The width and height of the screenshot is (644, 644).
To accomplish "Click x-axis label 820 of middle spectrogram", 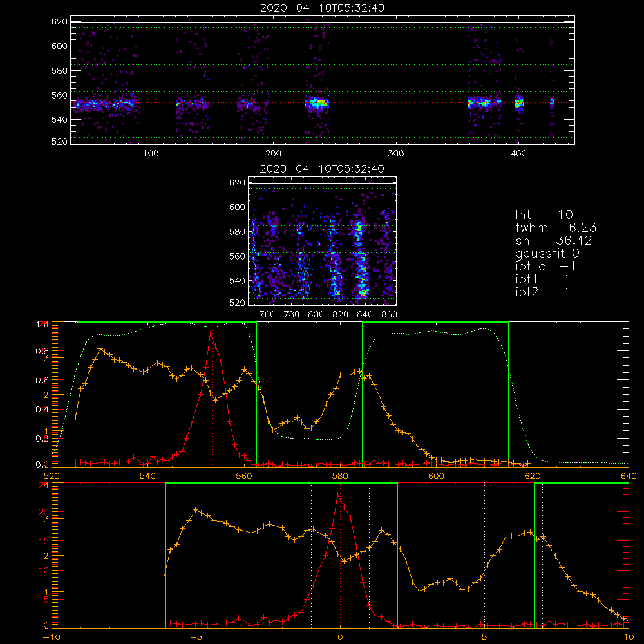I will coord(341,315).
